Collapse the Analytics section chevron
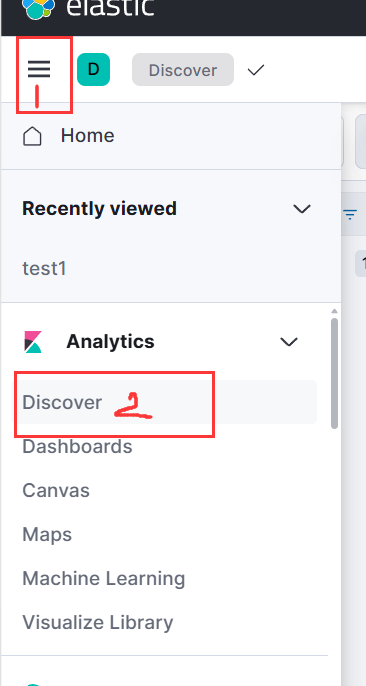The width and height of the screenshot is (366, 686). pos(289,342)
